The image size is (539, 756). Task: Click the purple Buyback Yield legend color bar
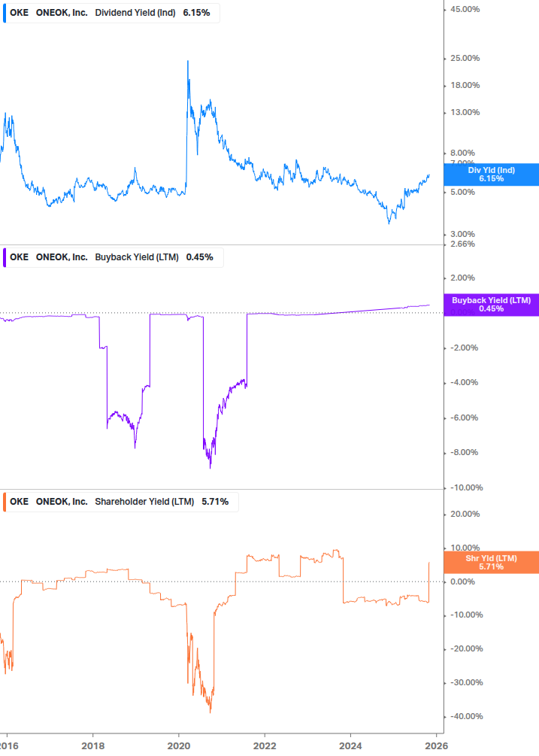point(5,257)
